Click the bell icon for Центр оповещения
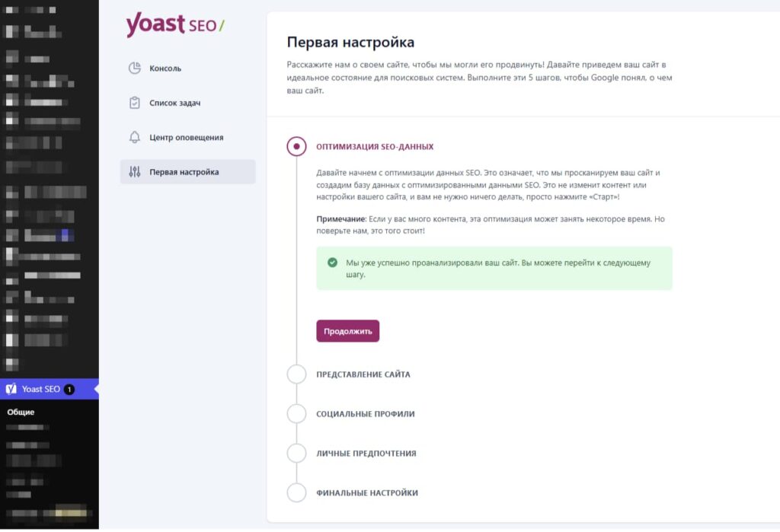780x532 pixels. coord(135,137)
